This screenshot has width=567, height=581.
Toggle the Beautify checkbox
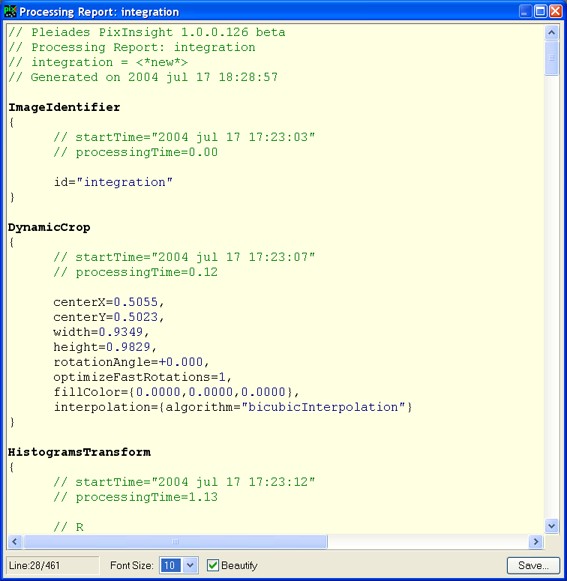[x=212, y=565]
